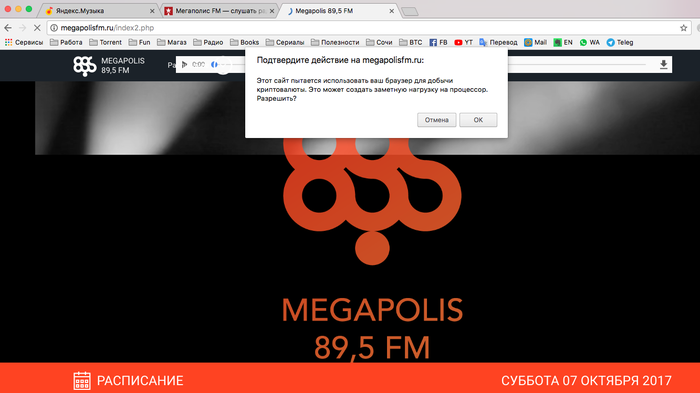Viewport: 700px width, 393px height.
Task: Bookmark this page with the star icon
Action: [683, 28]
